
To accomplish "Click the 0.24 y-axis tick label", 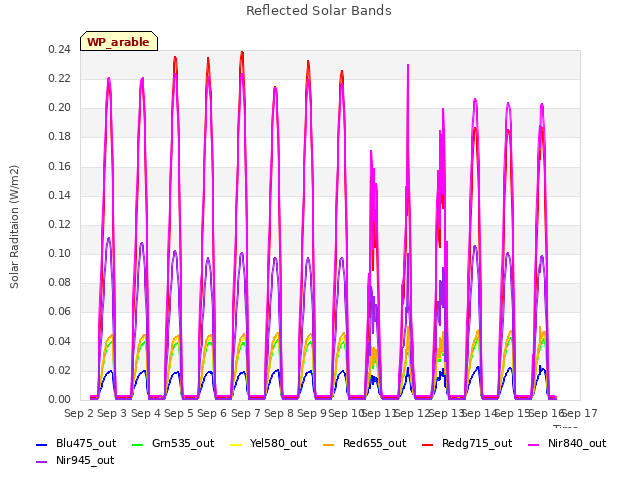I will [x=60, y=50].
